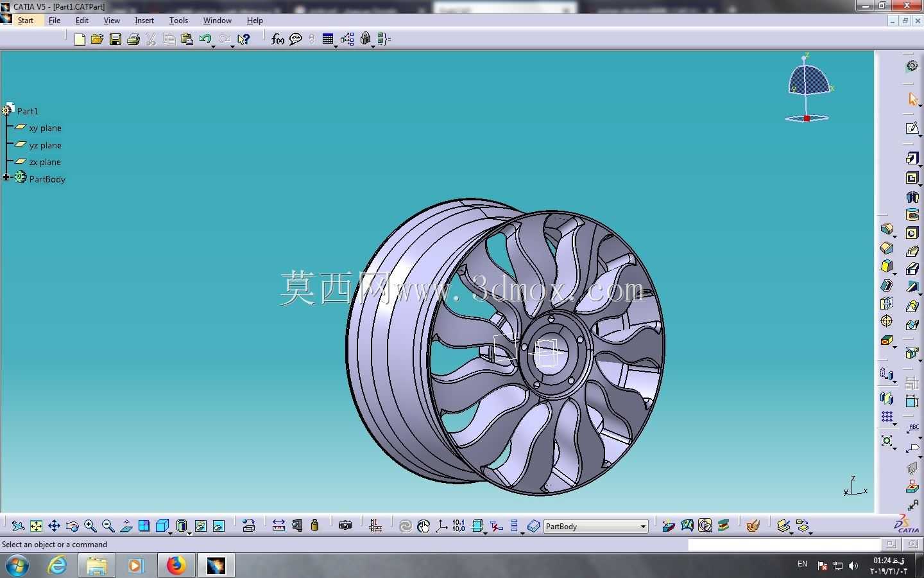Click the Shaft tool icon
This screenshot has width=924, height=578.
point(912,197)
